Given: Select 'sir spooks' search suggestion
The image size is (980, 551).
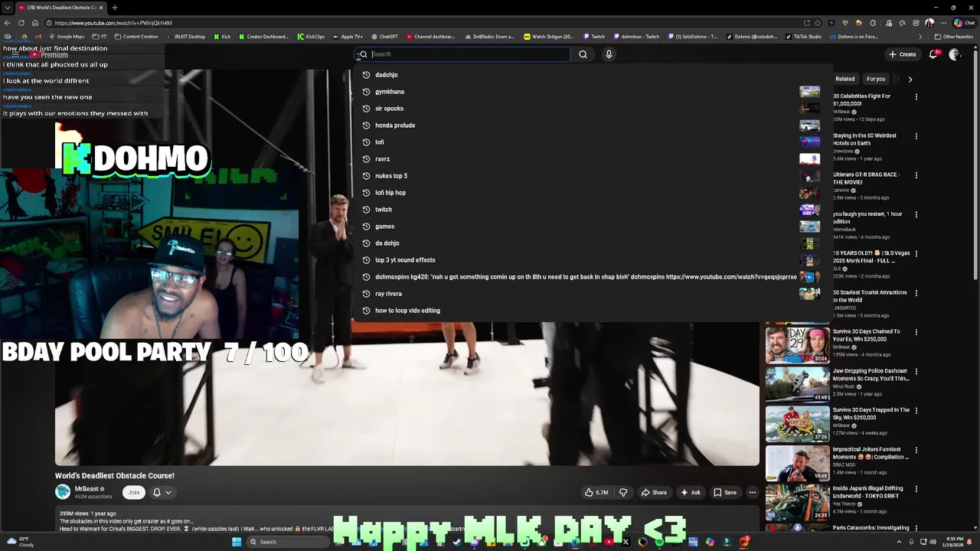Looking at the screenshot, I should coord(389,109).
